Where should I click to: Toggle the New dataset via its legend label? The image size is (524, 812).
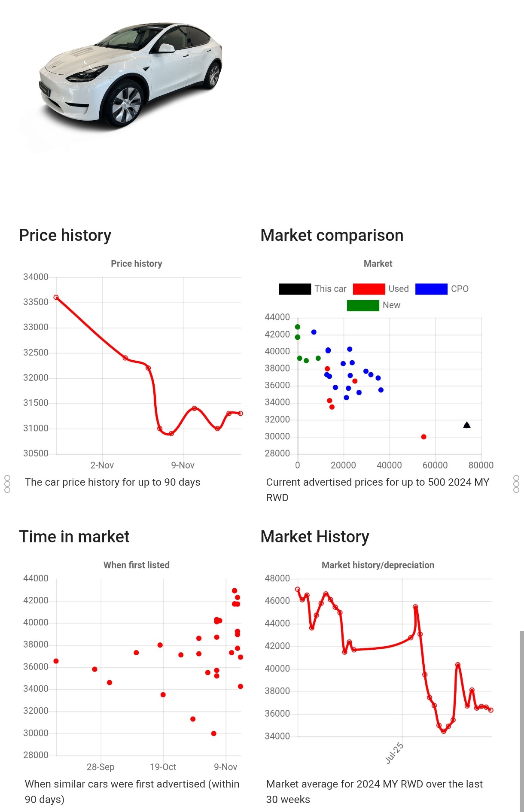click(391, 305)
